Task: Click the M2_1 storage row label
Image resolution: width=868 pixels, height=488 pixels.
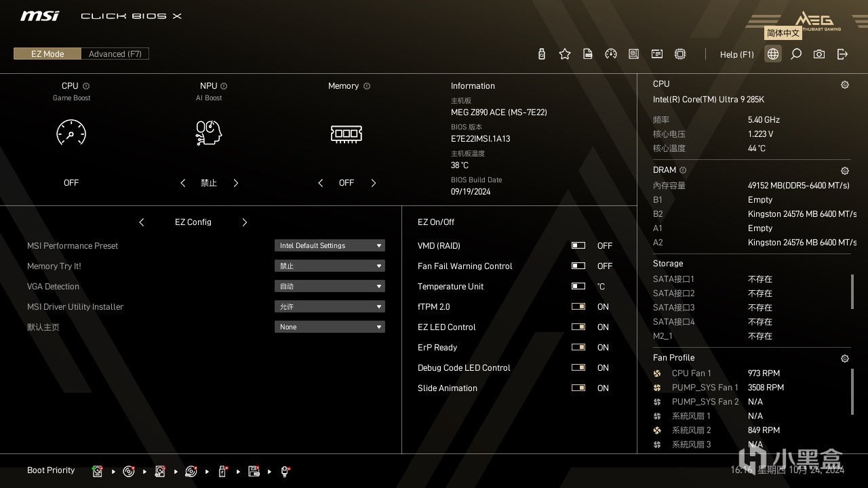Action: tap(663, 336)
